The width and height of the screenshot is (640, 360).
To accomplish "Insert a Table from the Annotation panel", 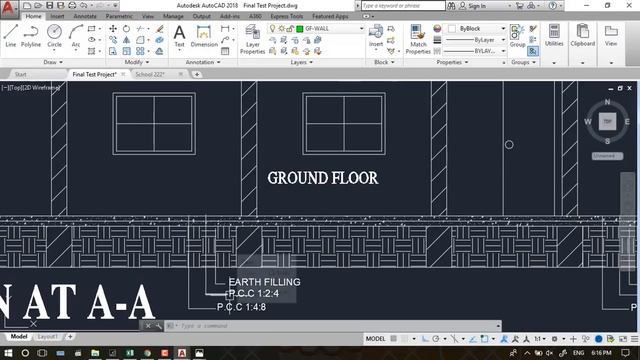I will (x=225, y=51).
